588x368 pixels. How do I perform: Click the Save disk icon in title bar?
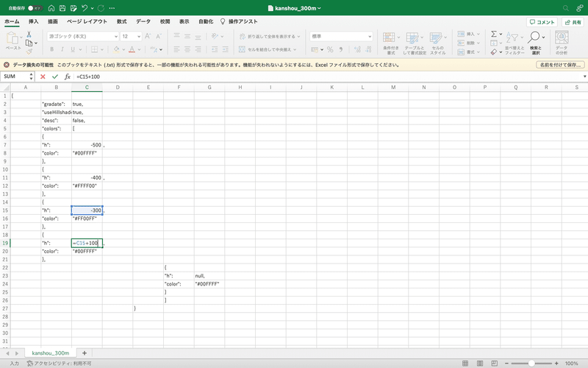coord(62,8)
